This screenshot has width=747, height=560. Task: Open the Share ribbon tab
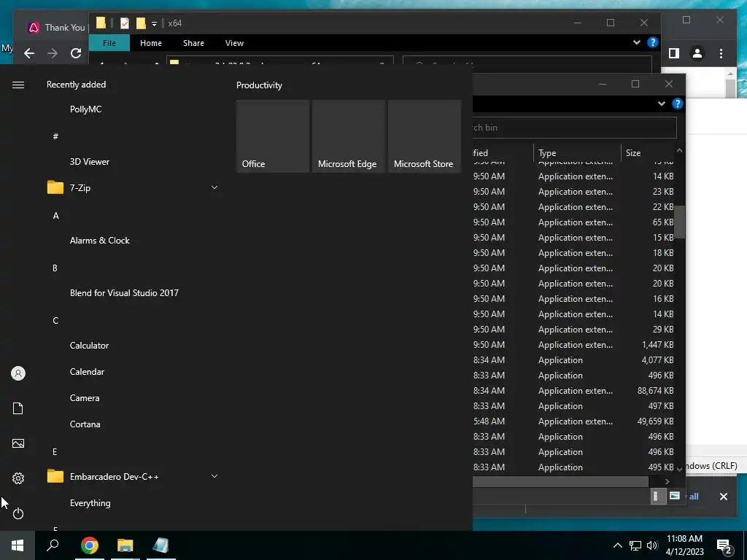(x=193, y=43)
